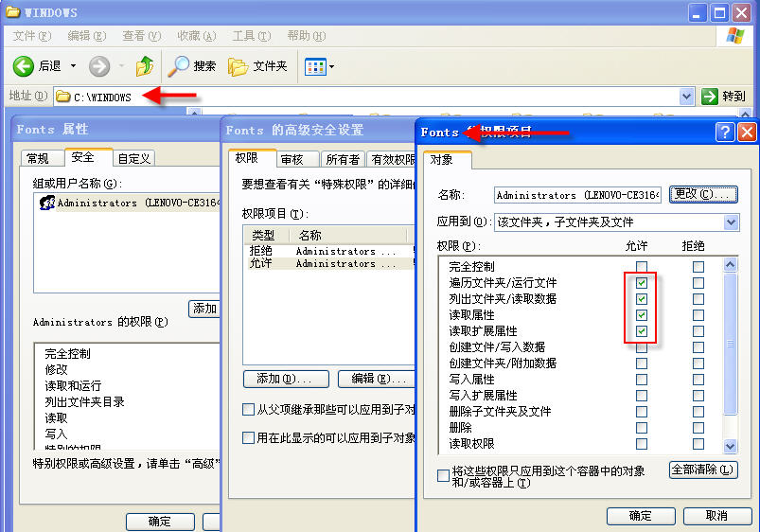Screen dimensions: 760x532
Task: Click the WINDOWS title bar folder icon
Action: click(x=12, y=12)
